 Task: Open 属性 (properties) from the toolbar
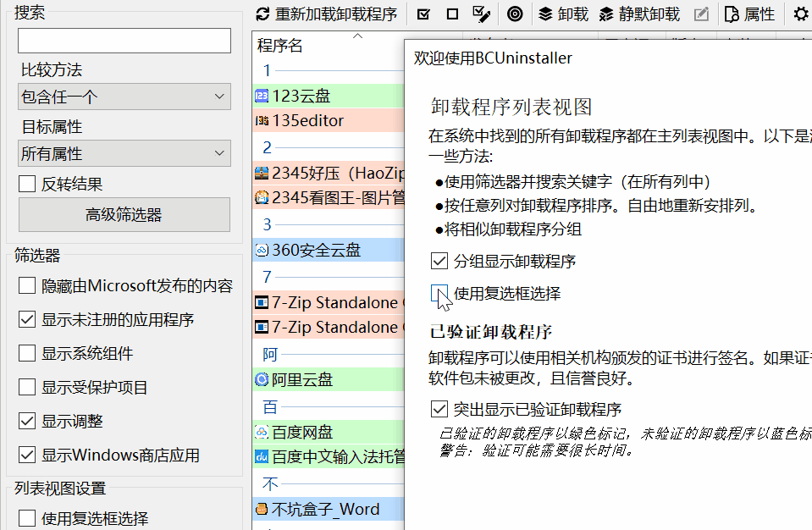749,14
